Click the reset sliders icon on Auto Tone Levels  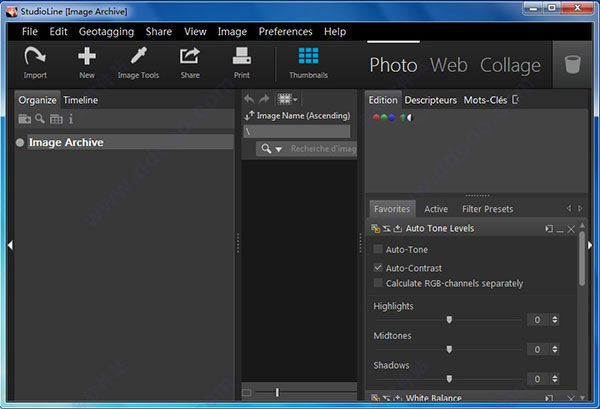387,228
